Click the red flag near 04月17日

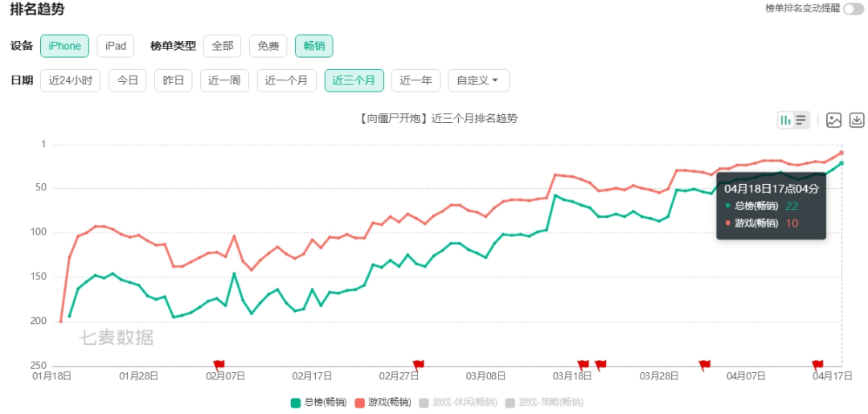[817, 364]
